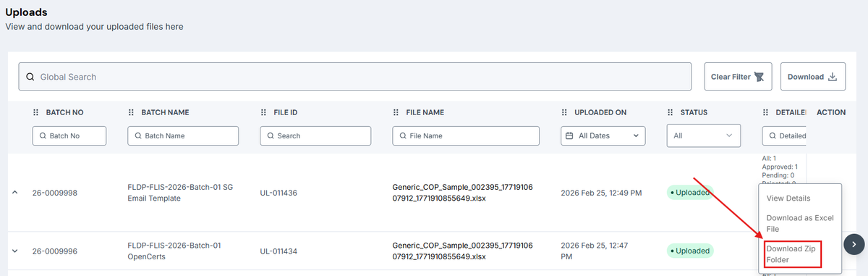Click upload date 2026 Feb 25, 12:49 PM
This screenshot has width=868, height=276.
[602, 193]
